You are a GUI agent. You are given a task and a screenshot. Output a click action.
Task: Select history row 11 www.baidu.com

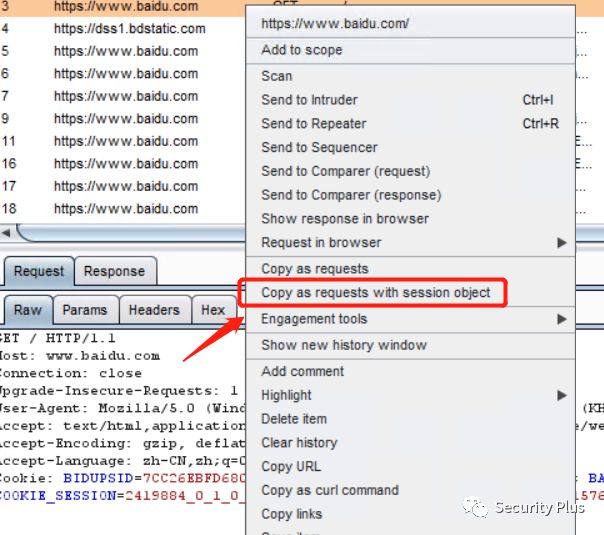point(122,141)
